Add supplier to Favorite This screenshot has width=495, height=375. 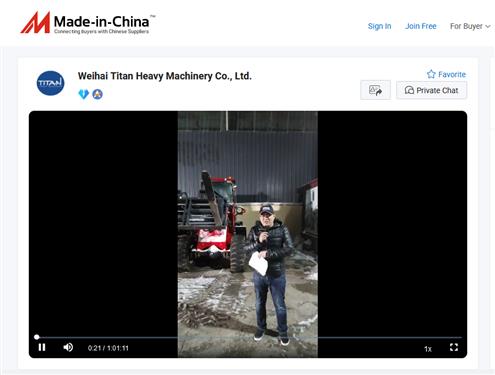(x=446, y=74)
